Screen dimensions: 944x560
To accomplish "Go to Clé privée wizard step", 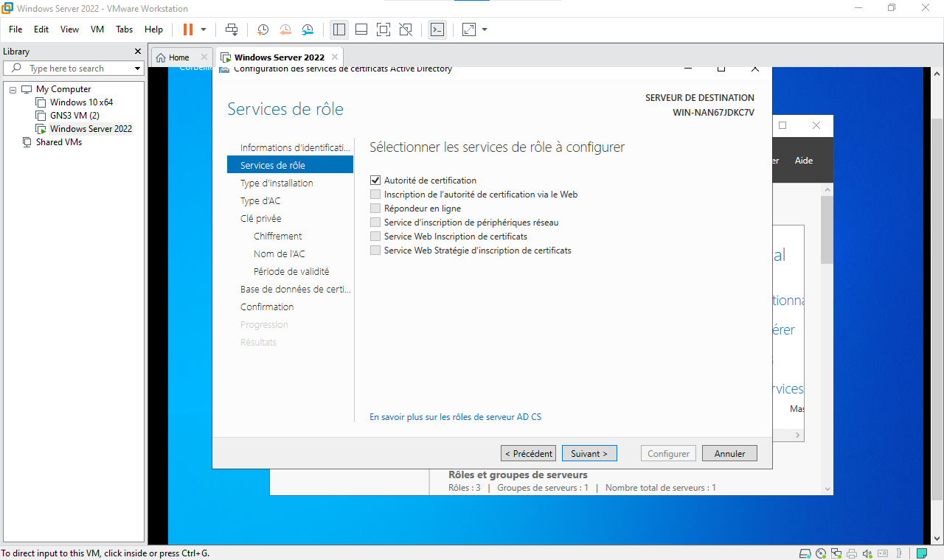I will point(260,218).
